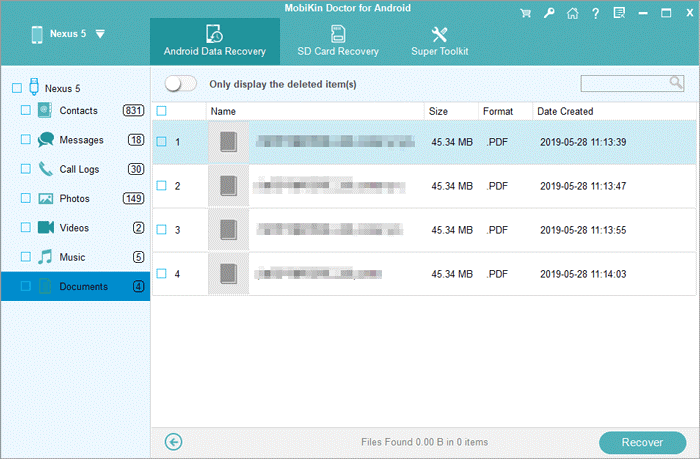Click document thumbnail of row 3
Viewport: 700px width, 459px height.
coord(229,230)
